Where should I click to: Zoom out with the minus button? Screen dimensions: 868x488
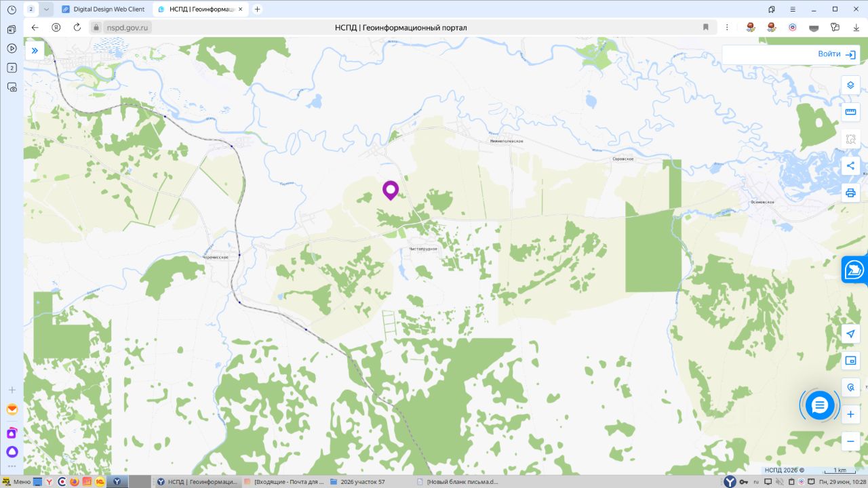850,441
